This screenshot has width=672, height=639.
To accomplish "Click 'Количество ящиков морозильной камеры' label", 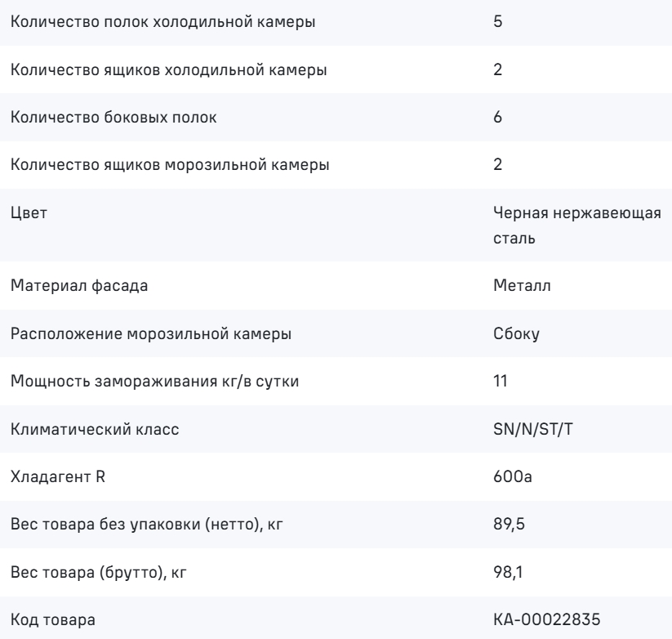I will (x=170, y=165).
